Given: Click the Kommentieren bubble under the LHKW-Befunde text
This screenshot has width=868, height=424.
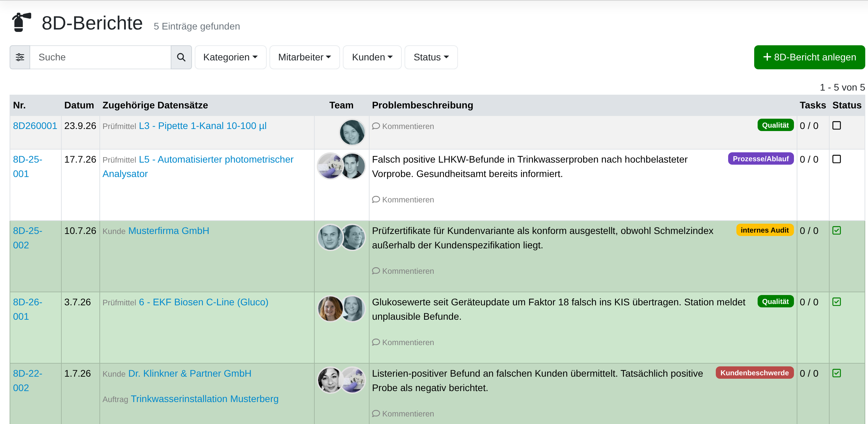Looking at the screenshot, I should [x=376, y=200].
